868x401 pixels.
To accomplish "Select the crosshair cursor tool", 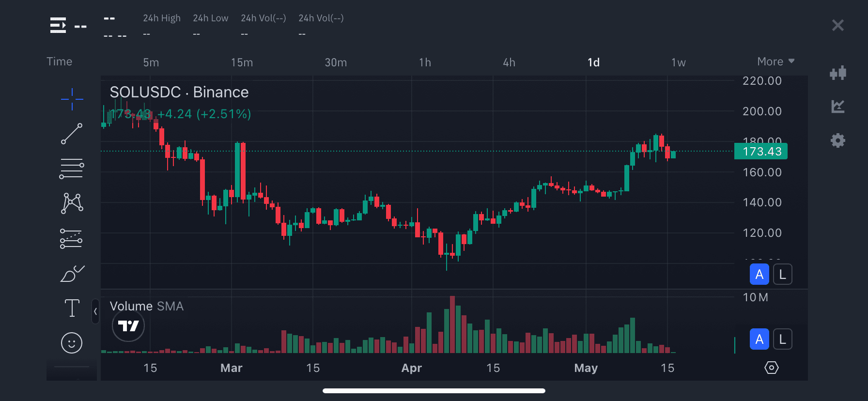I will 72,99.
